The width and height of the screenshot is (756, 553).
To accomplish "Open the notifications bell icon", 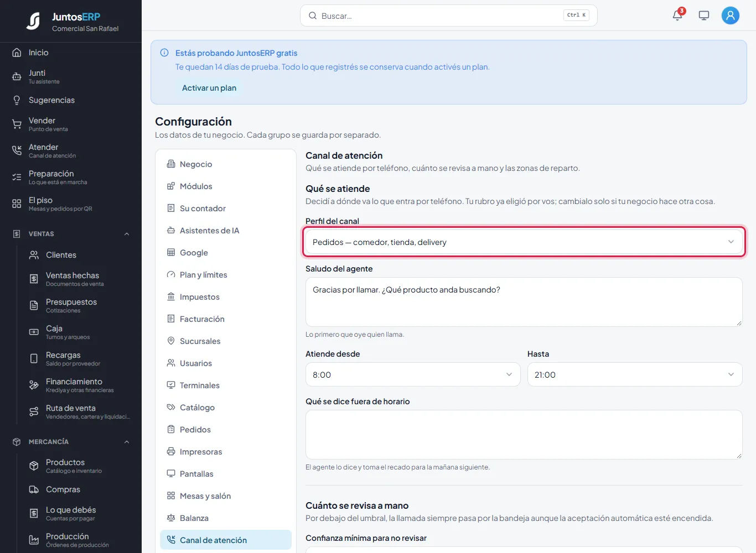I will pos(677,15).
